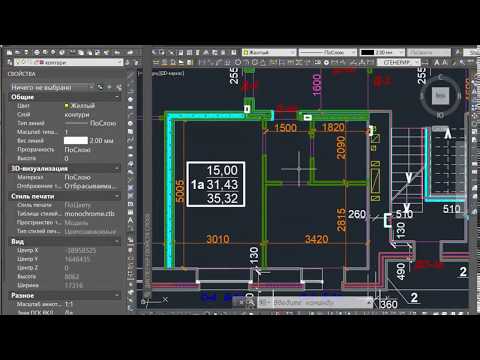Click the '2815' vertical dimension text
480x360 pixels.
pos(341,220)
